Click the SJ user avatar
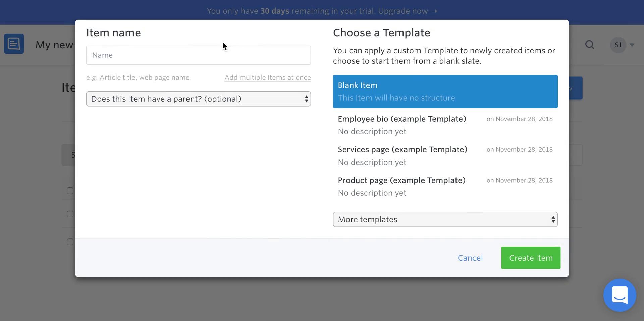This screenshot has height=321, width=644. 618,45
